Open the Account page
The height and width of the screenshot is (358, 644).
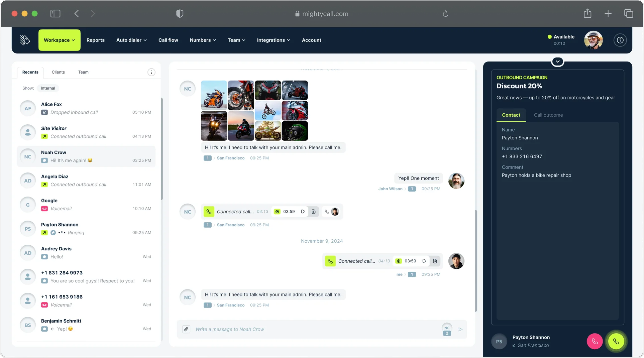pos(311,40)
